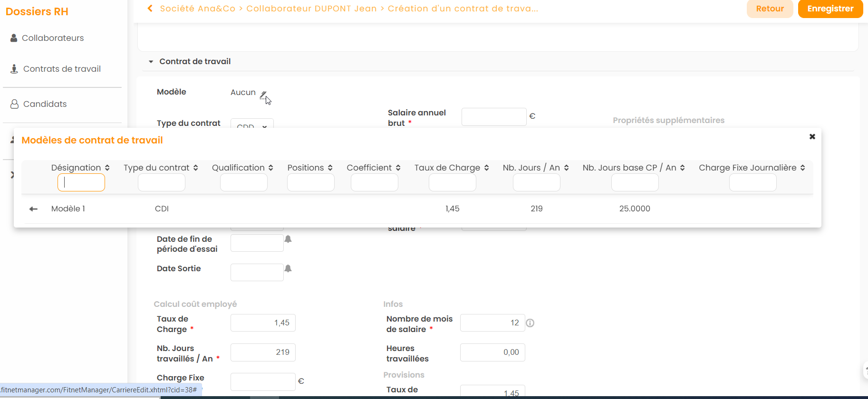Open Candidats in the sidebar
Viewport: 868px width, 399px height.
tap(45, 104)
